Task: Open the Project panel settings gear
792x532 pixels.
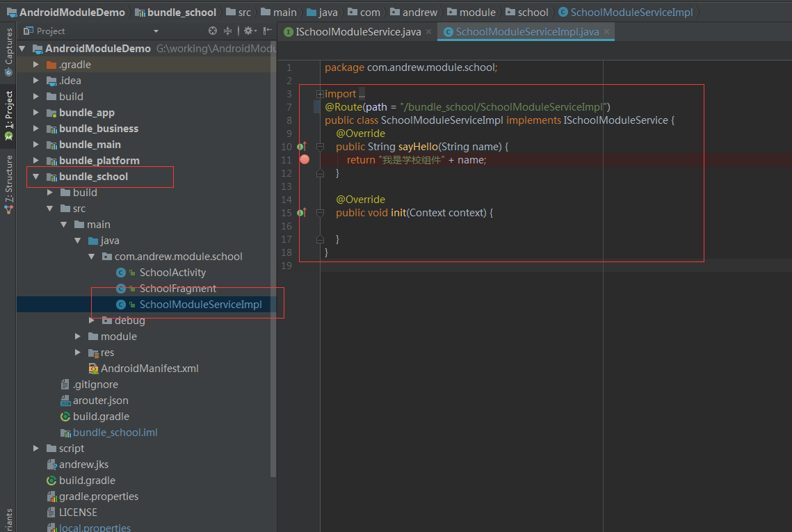Action: 248,31
